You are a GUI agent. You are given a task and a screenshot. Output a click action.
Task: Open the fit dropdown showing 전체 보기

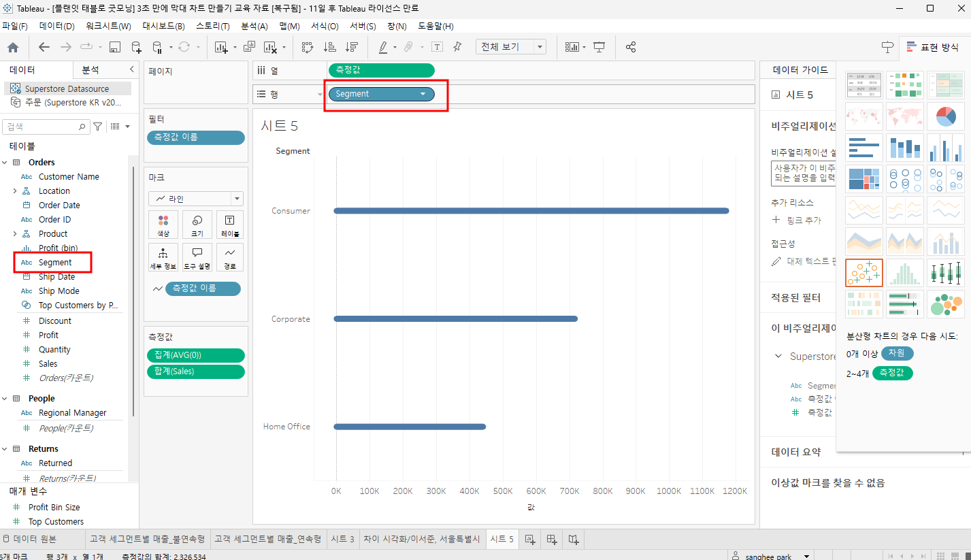point(510,47)
